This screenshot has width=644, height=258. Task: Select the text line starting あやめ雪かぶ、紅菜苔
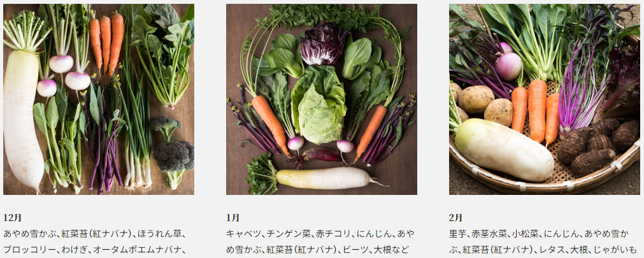pyautogui.click(x=95, y=234)
